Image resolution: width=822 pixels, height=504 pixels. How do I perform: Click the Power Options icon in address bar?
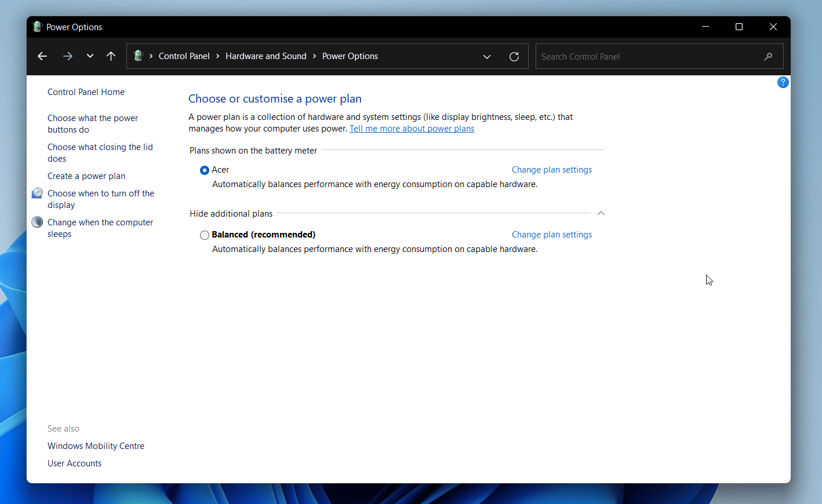tap(139, 56)
